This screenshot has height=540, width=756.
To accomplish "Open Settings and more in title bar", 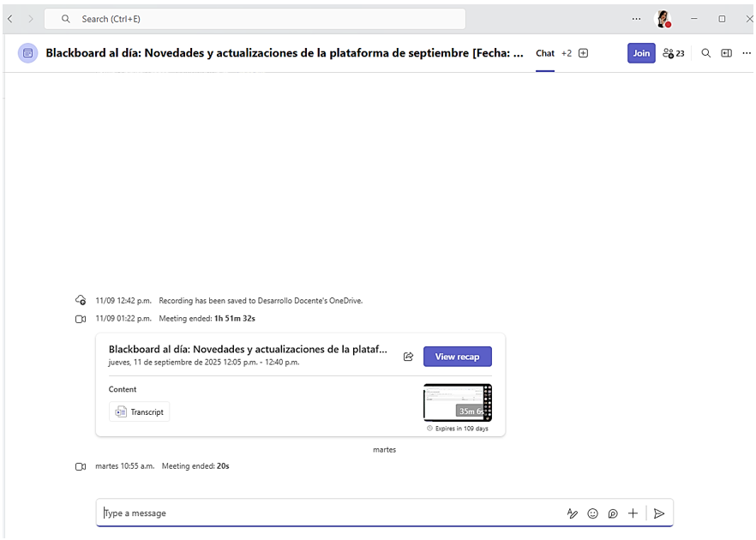I will pyautogui.click(x=636, y=19).
